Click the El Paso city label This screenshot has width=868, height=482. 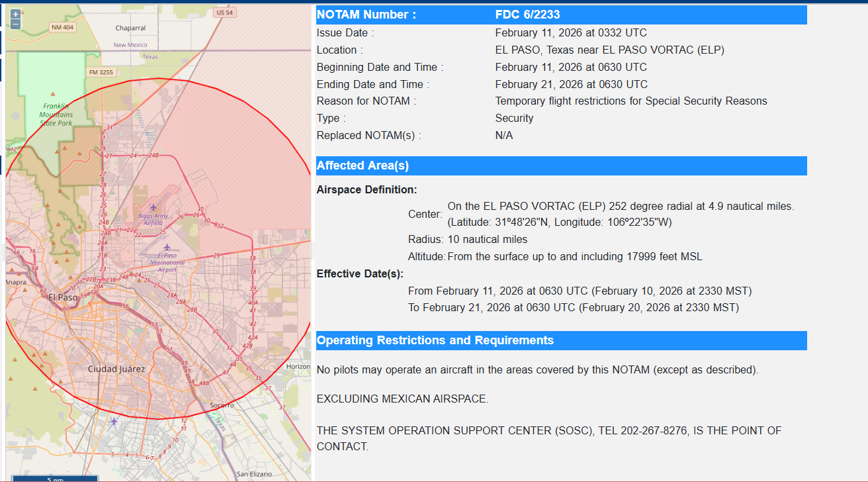click(63, 297)
